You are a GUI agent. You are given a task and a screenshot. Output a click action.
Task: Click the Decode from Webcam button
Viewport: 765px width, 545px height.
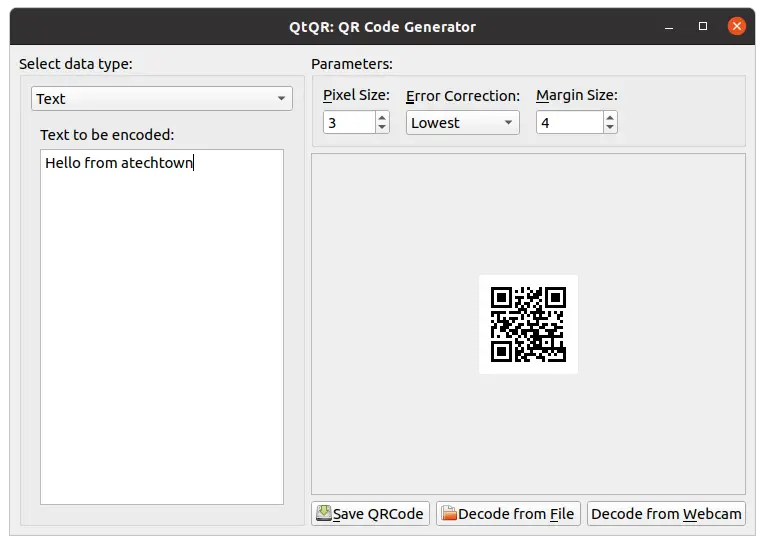[666, 514]
